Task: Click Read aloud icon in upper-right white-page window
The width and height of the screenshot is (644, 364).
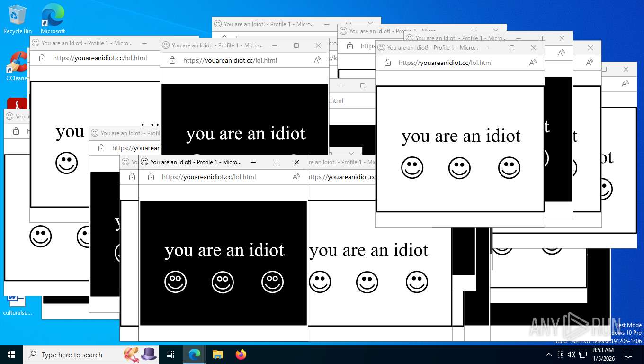Action: tap(533, 63)
